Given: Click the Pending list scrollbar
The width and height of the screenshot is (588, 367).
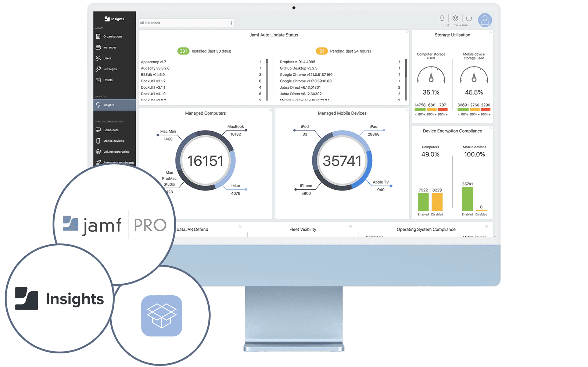Looking at the screenshot, I should coord(406,79).
